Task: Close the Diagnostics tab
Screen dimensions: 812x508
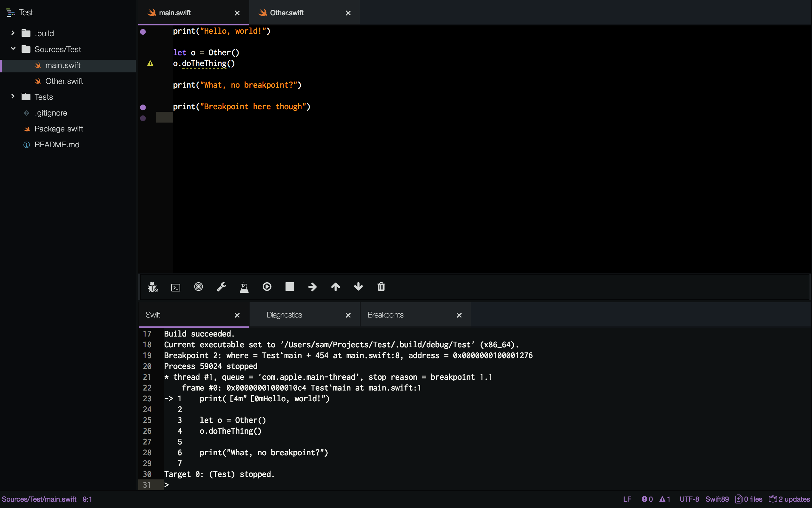Action: (348, 315)
